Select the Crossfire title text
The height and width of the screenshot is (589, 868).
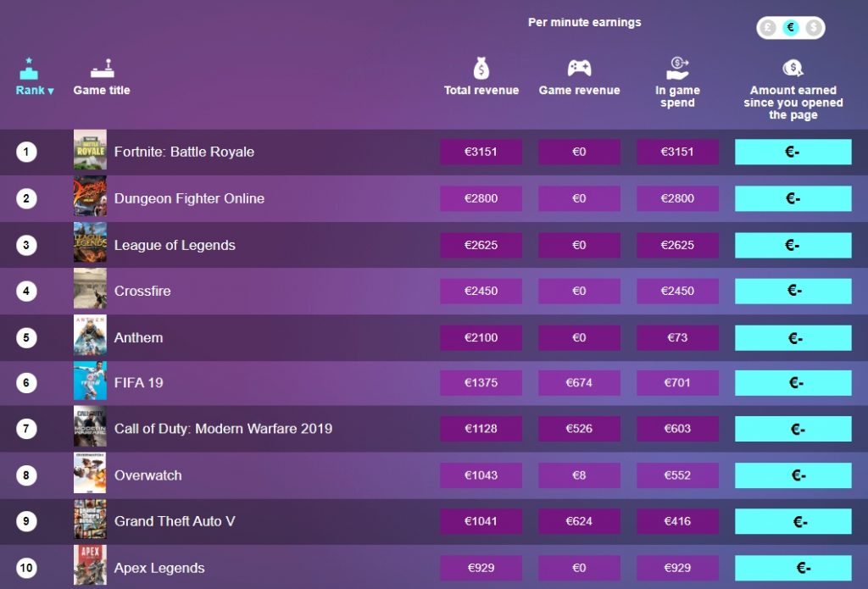142,292
